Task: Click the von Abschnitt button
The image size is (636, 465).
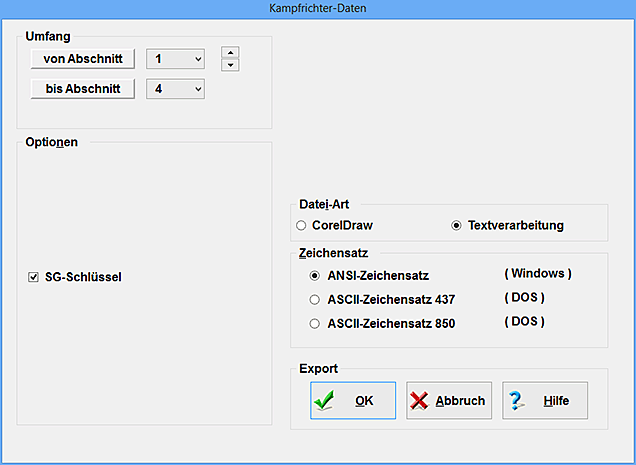Action: (x=82, y=59)
